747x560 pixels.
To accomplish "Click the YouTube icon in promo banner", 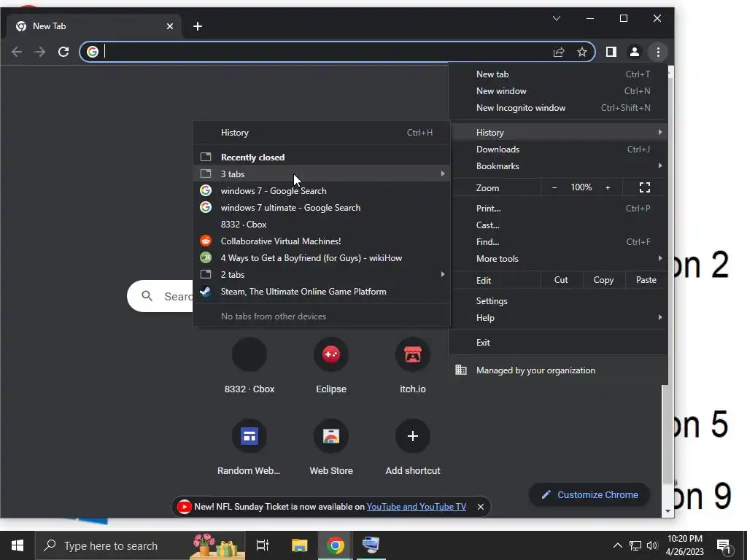I will coord(184,507).
